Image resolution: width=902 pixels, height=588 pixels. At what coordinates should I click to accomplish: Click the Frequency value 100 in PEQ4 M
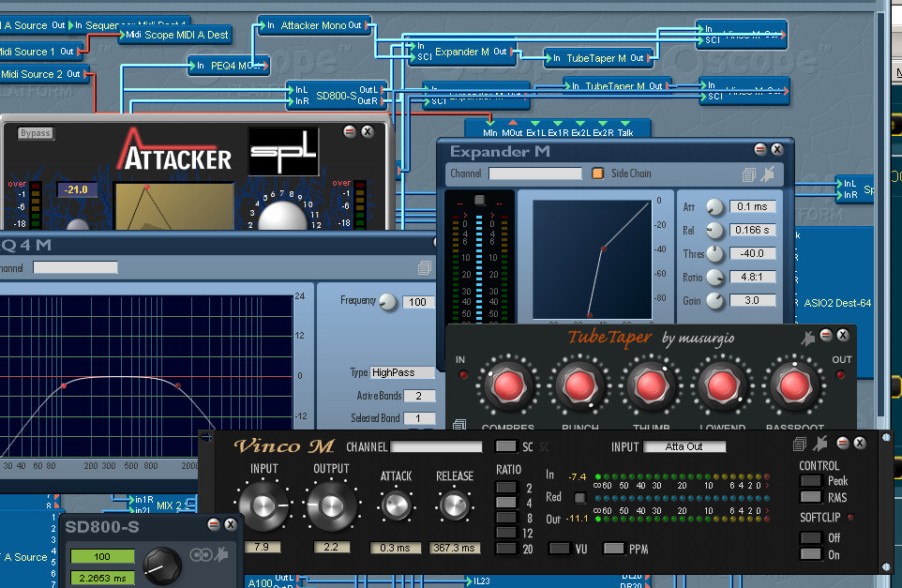(x=417, y=302)
